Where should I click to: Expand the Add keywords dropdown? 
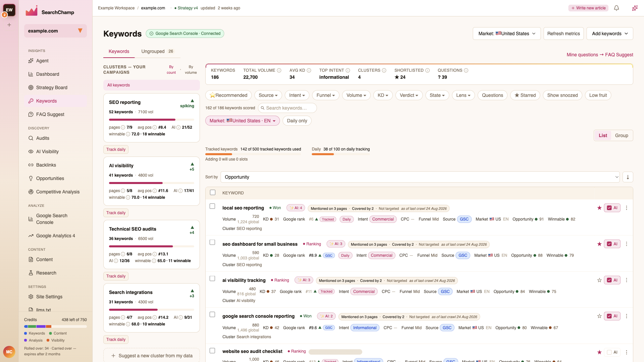click(x=609, y=34)
